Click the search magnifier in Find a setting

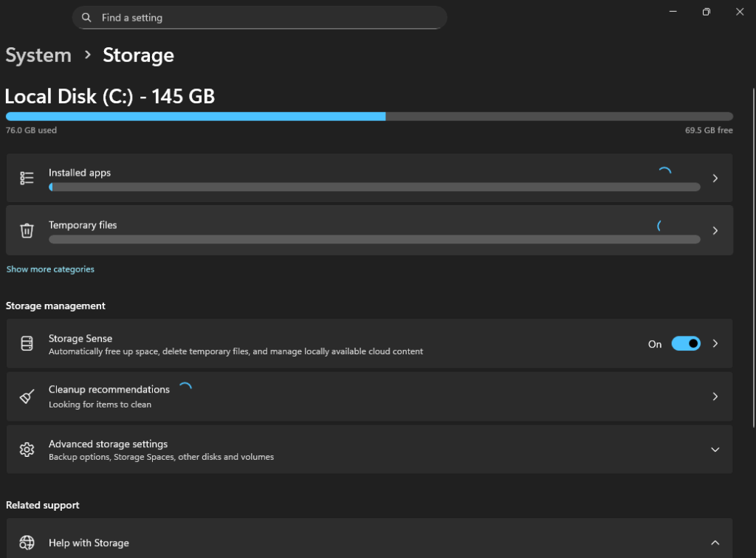coord(86,17)
